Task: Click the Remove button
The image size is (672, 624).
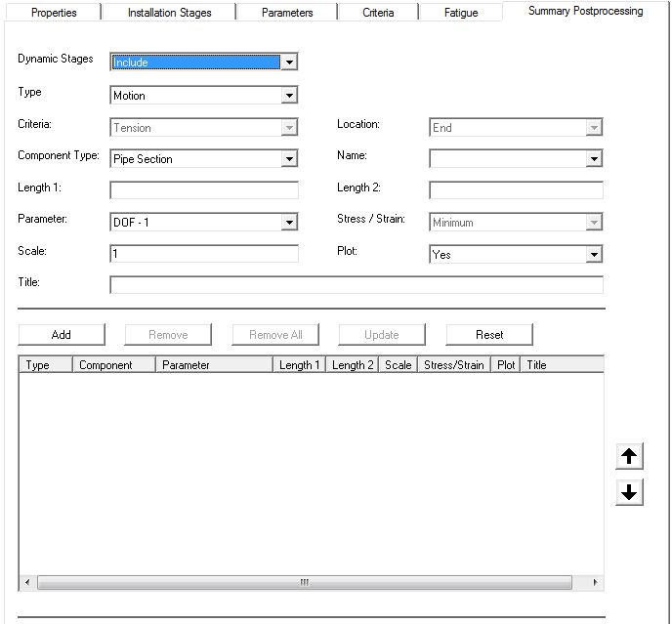Action: [x=168, y=335]
